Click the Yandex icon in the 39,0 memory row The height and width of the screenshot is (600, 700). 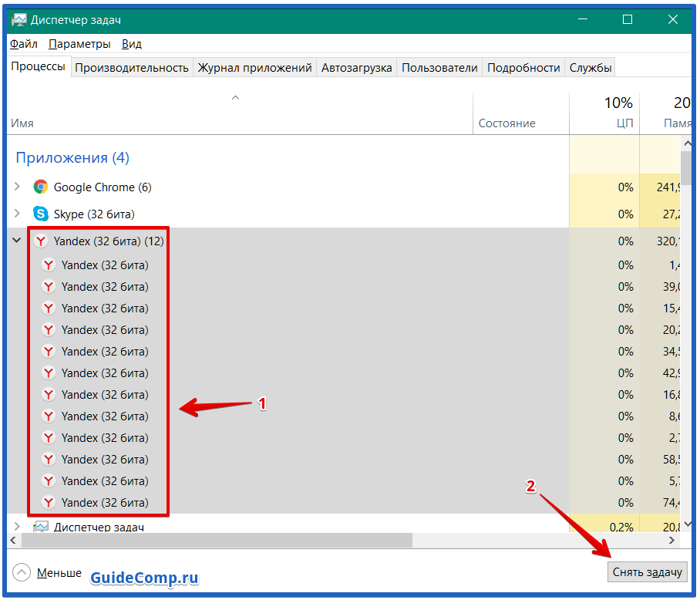(49, 287)
